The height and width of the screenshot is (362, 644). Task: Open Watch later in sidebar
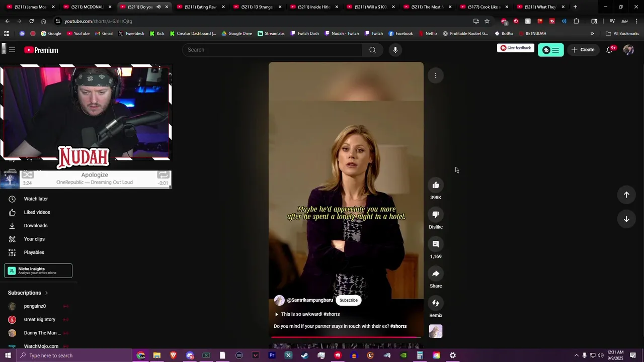tap(36, 199)
